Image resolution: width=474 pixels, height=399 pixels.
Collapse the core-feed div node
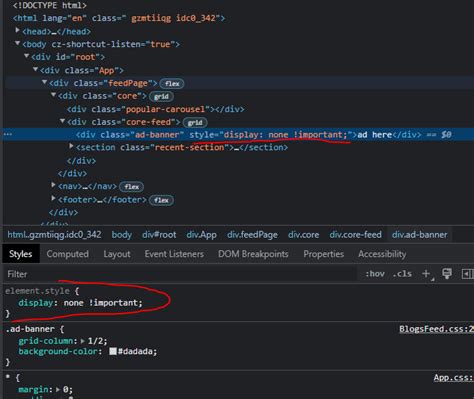pos(62,121)
